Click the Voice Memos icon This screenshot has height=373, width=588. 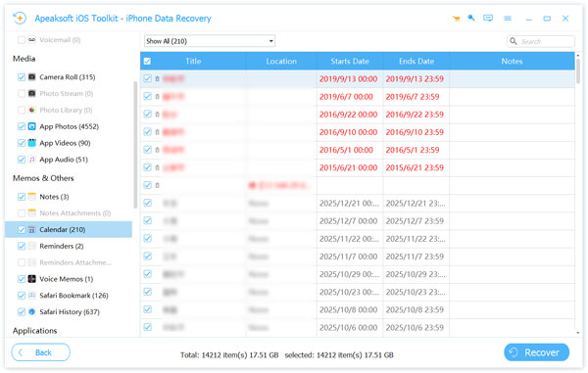[x=32, y=279]
